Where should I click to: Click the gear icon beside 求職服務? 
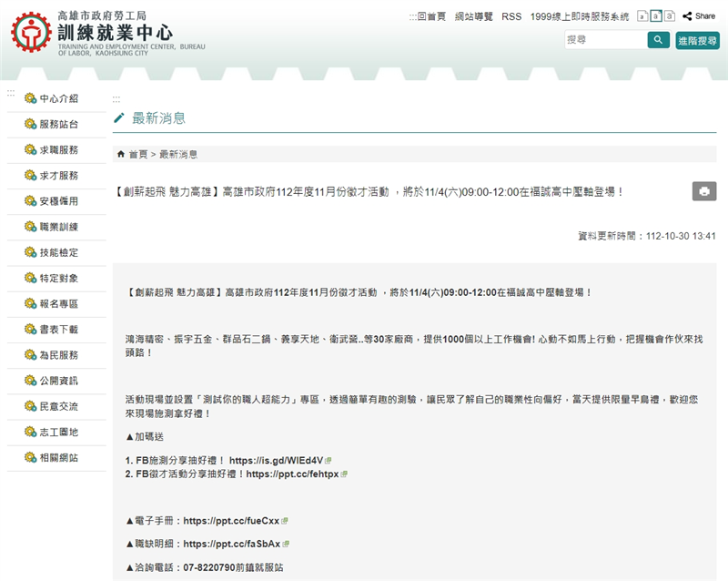click(31, 149)
